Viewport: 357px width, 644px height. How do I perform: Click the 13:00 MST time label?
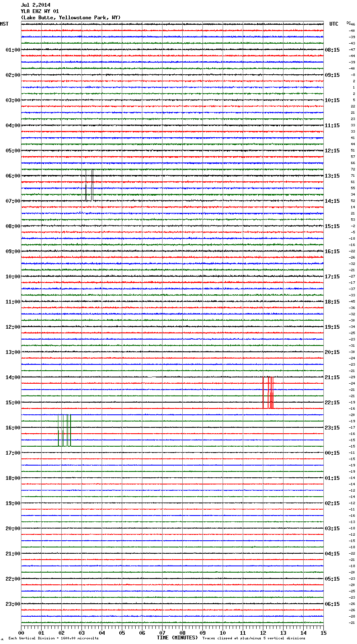[x=13, y=352]
